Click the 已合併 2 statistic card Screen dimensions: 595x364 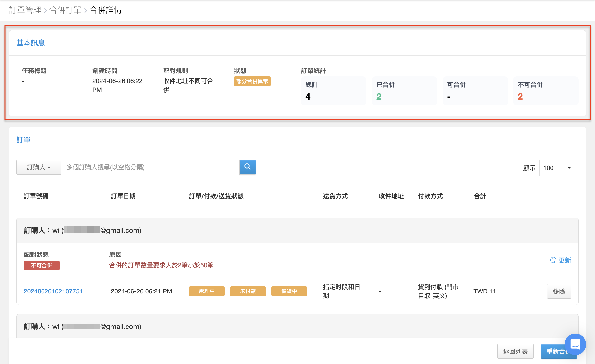404,91
